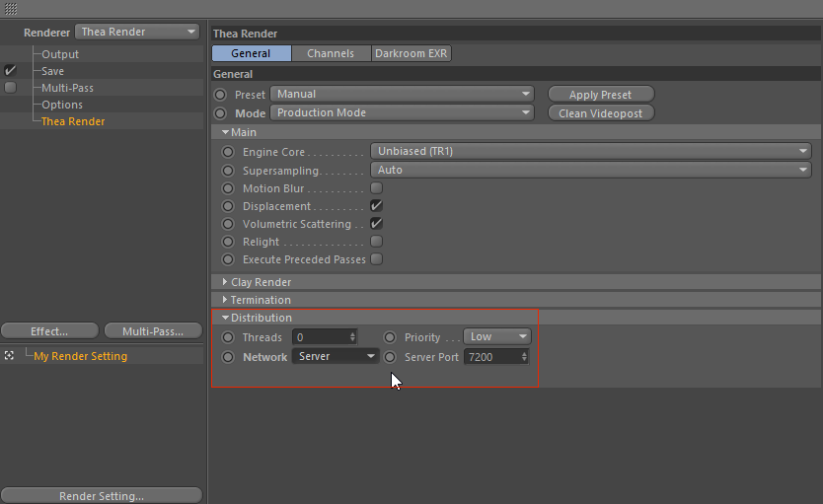Enable the Motion Blur checkbox

point(376,188)
